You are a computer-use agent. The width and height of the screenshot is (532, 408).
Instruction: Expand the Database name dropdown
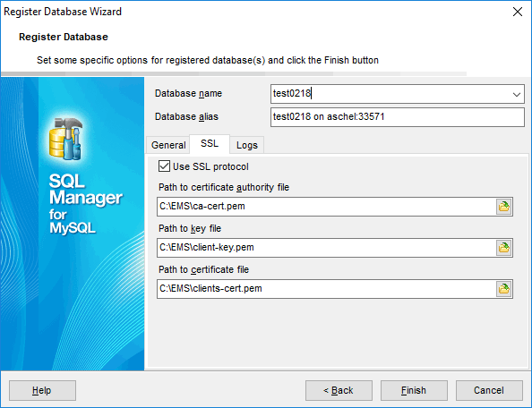point(517,94)
